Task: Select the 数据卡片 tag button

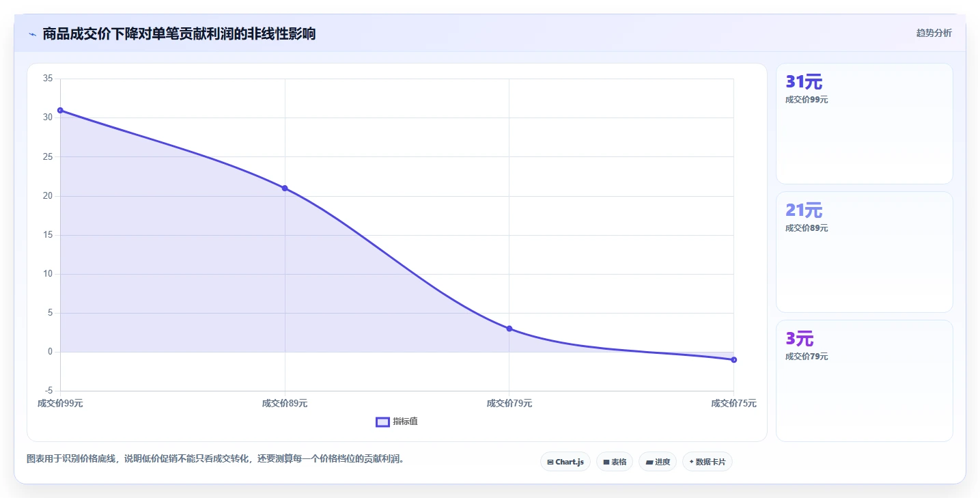Action: pyautogui.click(x=708, y=462)
